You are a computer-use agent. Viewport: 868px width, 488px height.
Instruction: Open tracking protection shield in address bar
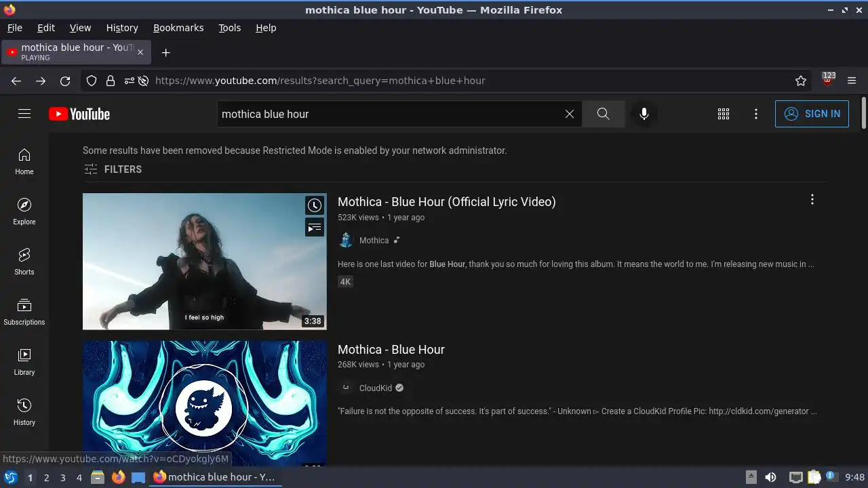(92, 81)
